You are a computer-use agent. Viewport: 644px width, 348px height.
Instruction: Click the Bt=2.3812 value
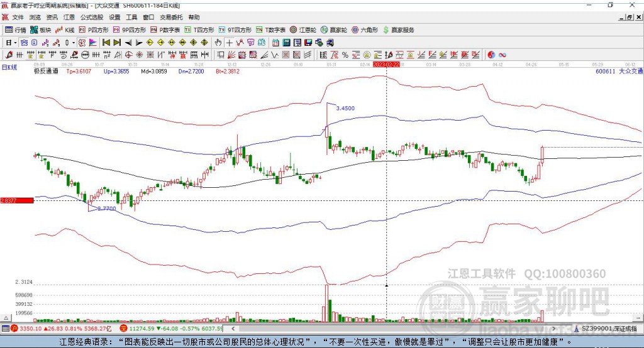(x=228, y=71)
